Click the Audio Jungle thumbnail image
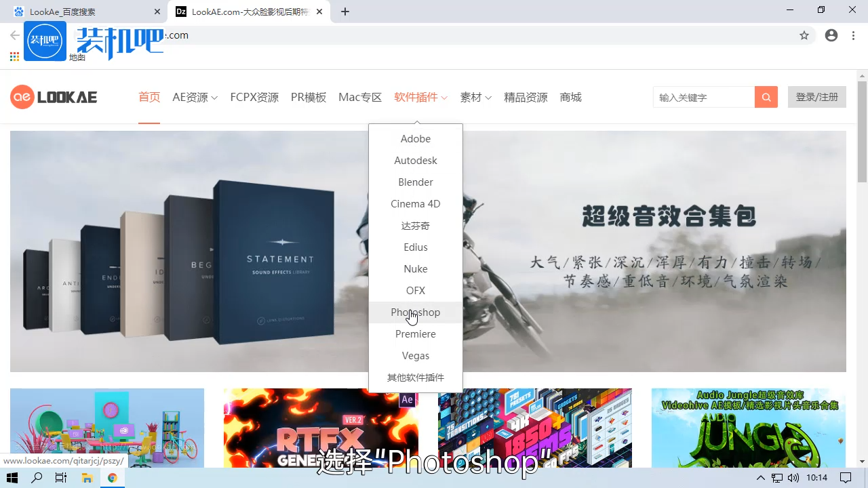The height and width of the screenshot is (488, 868). tap(748, 428)
